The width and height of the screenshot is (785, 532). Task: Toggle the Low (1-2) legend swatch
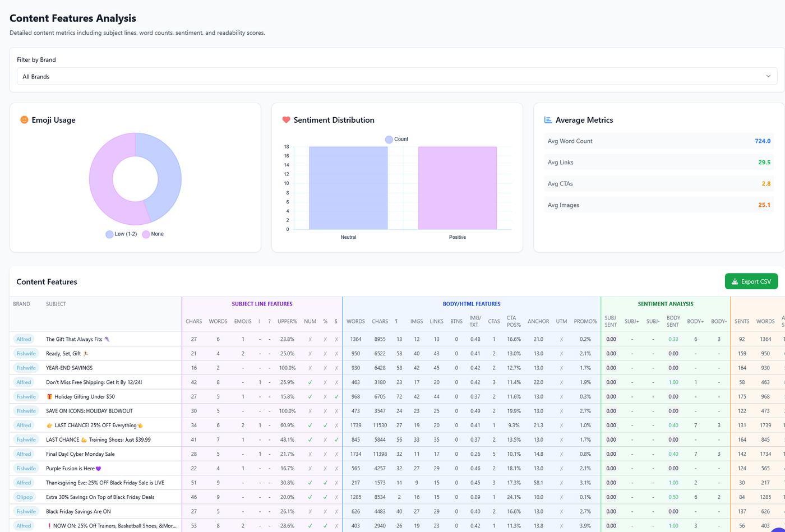point(109,234)
